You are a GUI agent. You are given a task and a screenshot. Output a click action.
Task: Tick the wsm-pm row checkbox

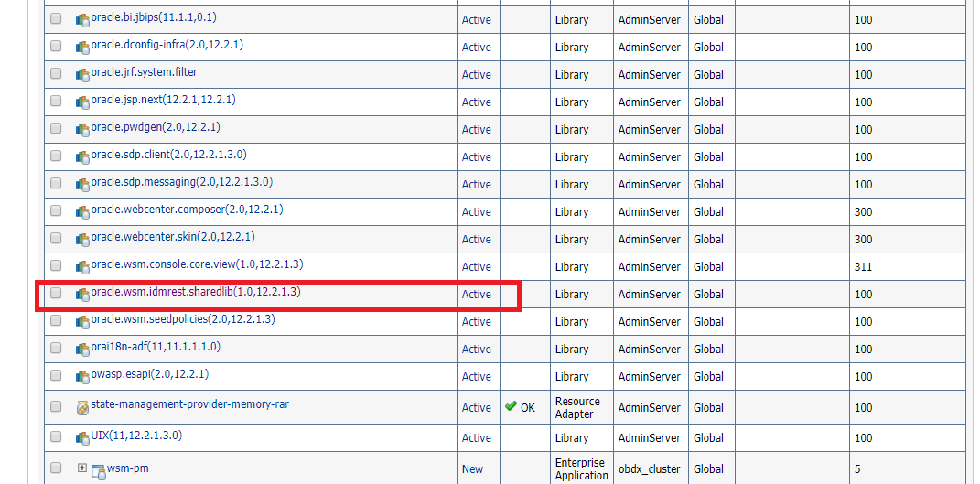tap(56, 468)
